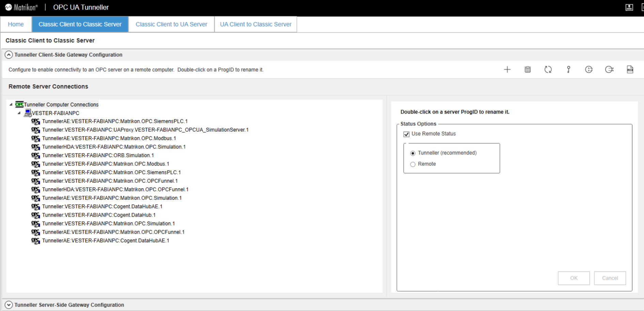
Task: Switch to UA Client to Classic Server tab
Action: (256, 24)
